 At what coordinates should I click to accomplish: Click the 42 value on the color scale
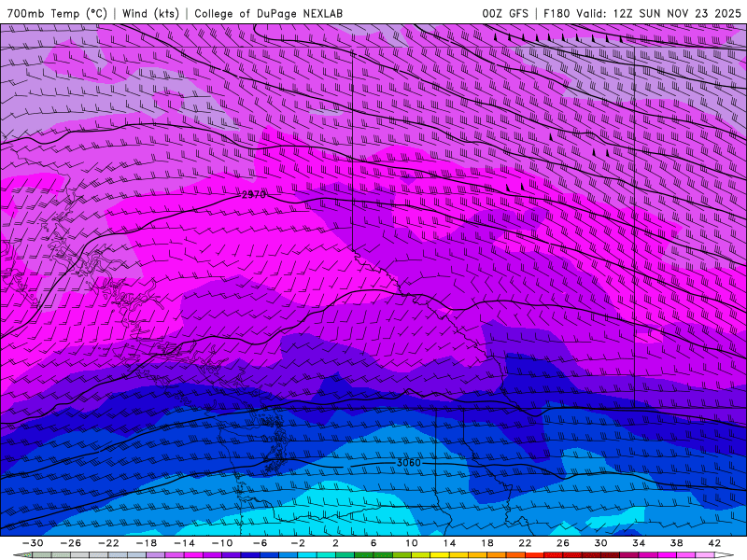click(714, 543)
